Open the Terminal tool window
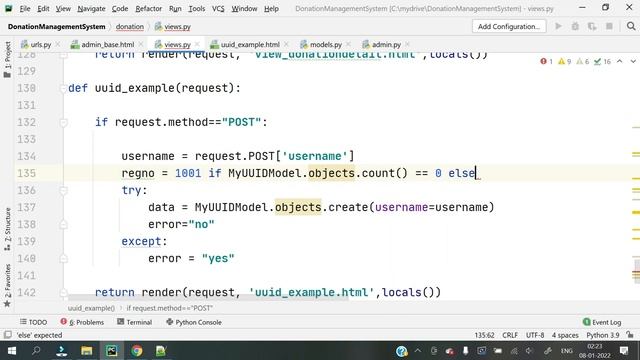 (134, 322)
